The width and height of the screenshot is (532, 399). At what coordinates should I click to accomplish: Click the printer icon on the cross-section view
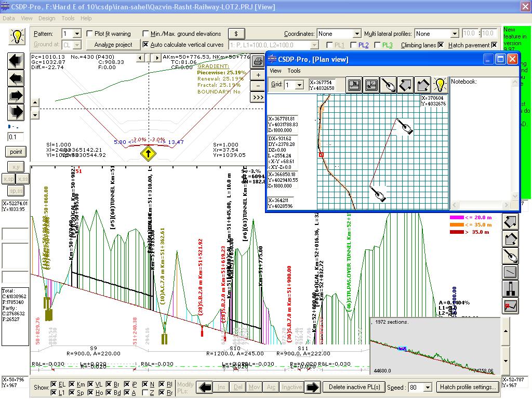click(x=258, y=61)
